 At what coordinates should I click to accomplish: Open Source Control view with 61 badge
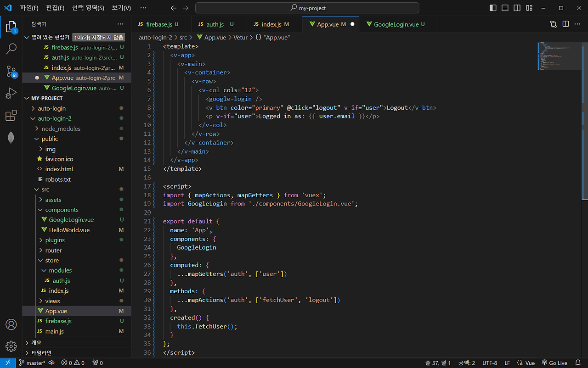11,71
